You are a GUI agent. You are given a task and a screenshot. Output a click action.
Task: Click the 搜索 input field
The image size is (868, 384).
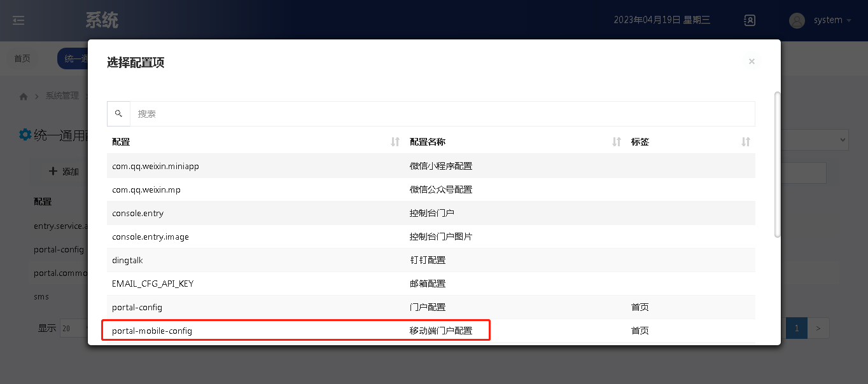click(x=442, y=114)
